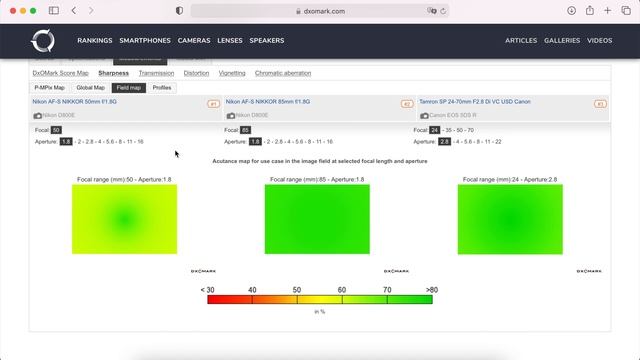The width and height of the screenshot is (640, 360).
Task: Click the translate icon in the address bar
Action: (432, 11)
